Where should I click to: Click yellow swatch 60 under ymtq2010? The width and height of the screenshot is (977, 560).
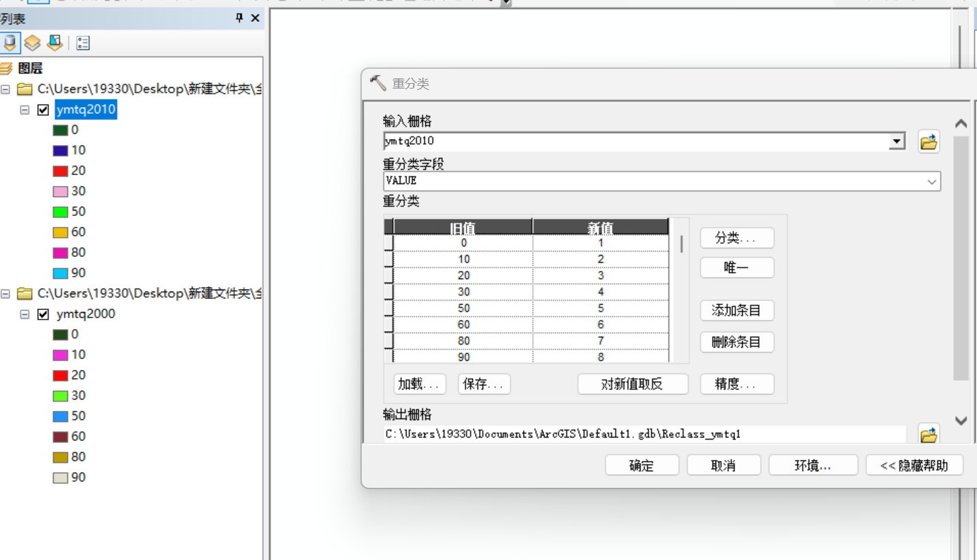(x=61, y=232)
